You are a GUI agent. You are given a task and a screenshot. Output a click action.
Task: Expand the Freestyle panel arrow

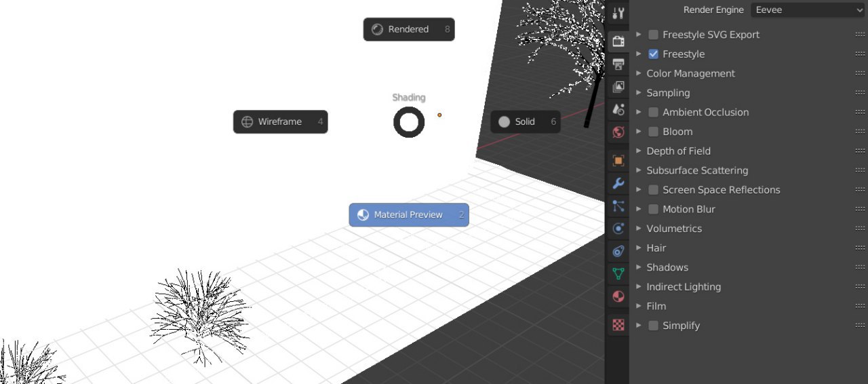(x=639, y=54)
